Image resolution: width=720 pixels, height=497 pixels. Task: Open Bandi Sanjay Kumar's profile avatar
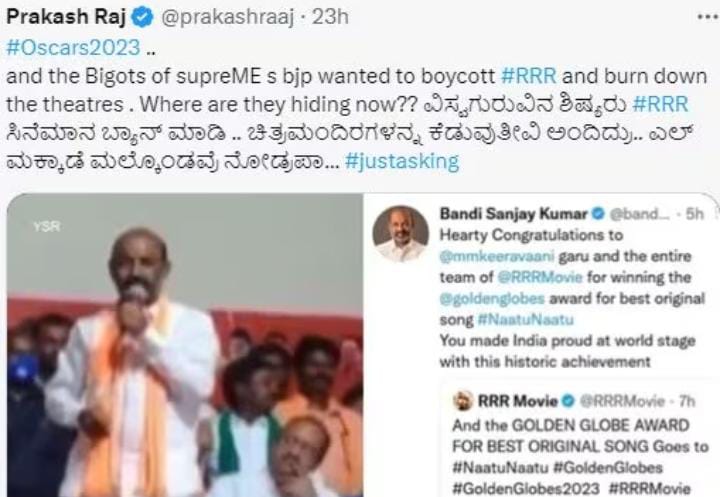pos(400,234)
